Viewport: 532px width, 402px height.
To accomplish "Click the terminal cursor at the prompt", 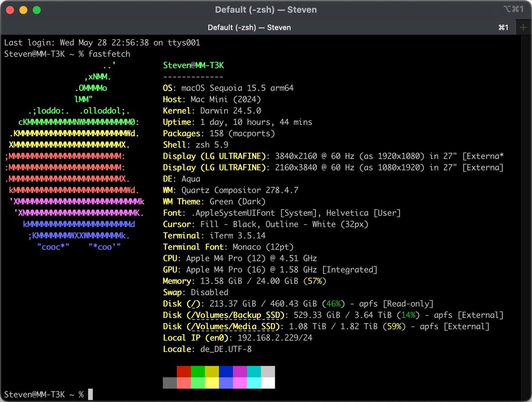I will 90,394.
